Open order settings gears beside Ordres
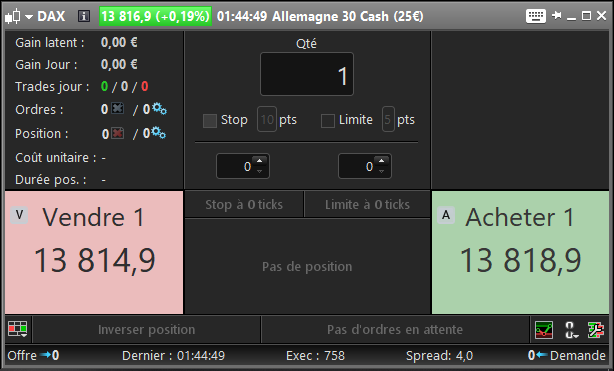 click(159, 109)
